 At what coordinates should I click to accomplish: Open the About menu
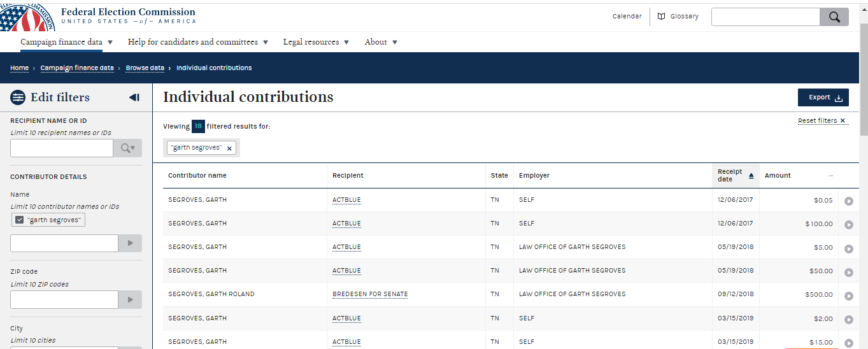(x=381, y=42)
